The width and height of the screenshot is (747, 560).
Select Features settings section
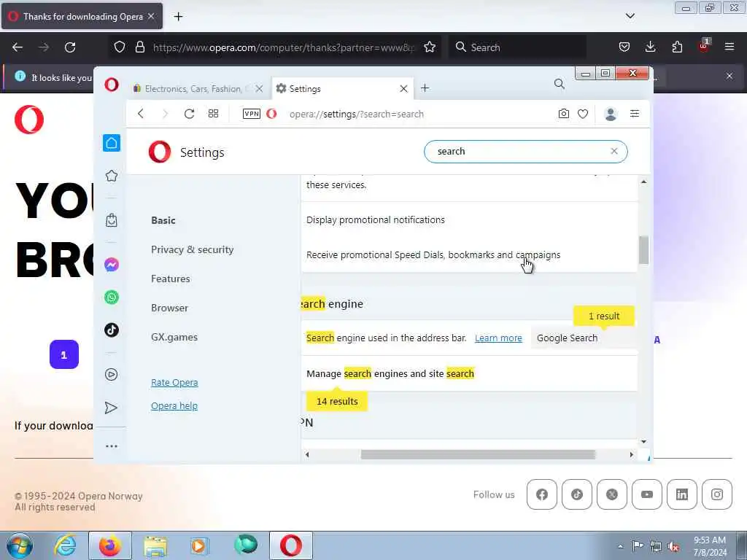(171, 279)
